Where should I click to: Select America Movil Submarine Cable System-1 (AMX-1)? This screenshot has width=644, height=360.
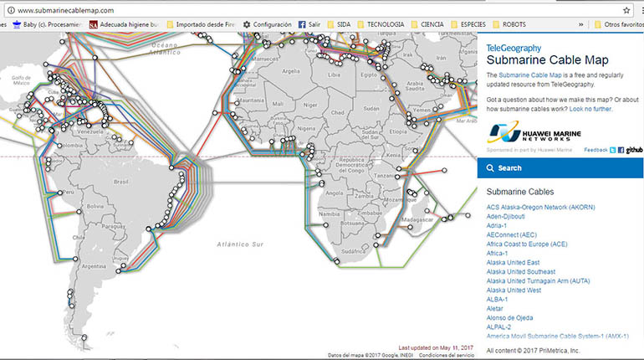click(x=557, y=337)
